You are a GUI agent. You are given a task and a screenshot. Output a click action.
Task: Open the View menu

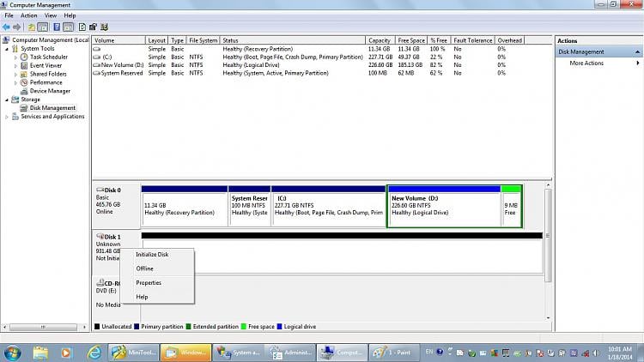coord(51,15)
